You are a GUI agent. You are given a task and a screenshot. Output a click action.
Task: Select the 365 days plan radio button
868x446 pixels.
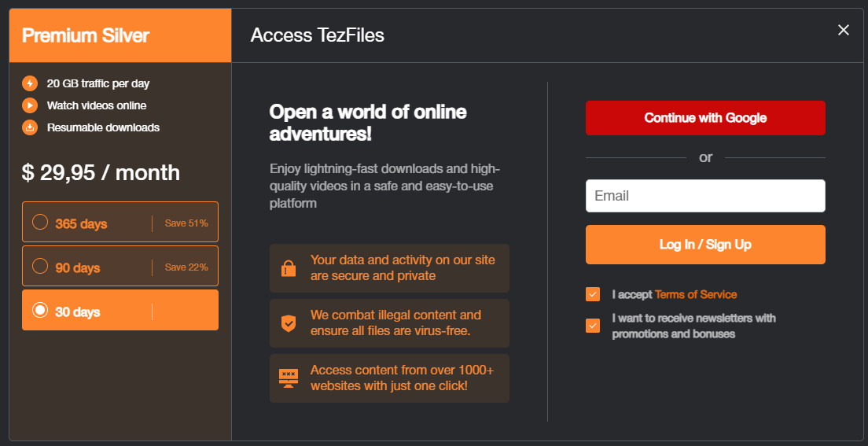[x=40, y=222]
